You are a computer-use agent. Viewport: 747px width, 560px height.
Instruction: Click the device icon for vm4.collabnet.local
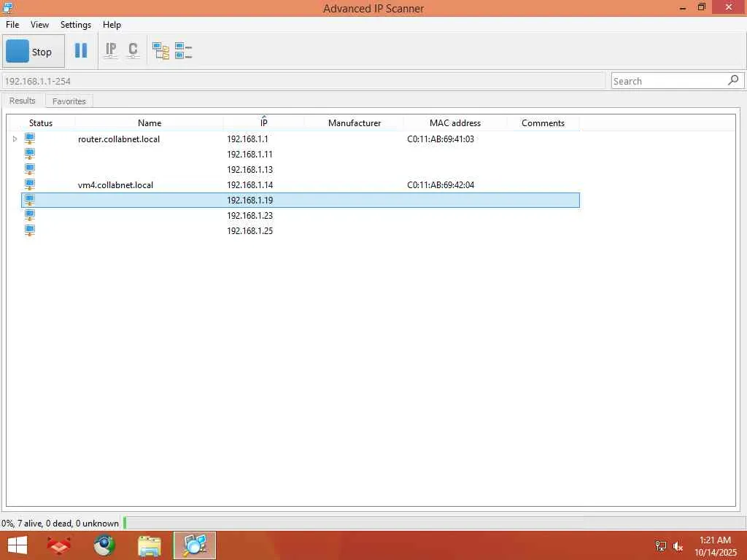tap(29, 184)
